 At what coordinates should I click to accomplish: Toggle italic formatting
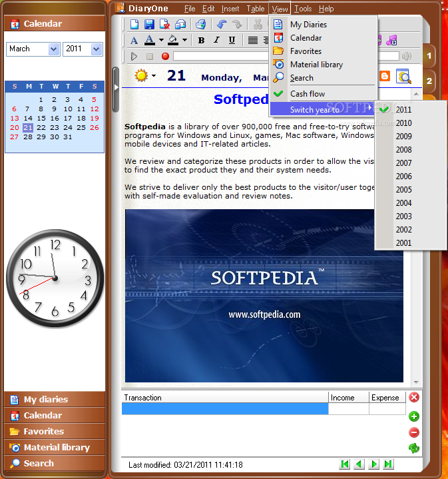coord(216,41)
